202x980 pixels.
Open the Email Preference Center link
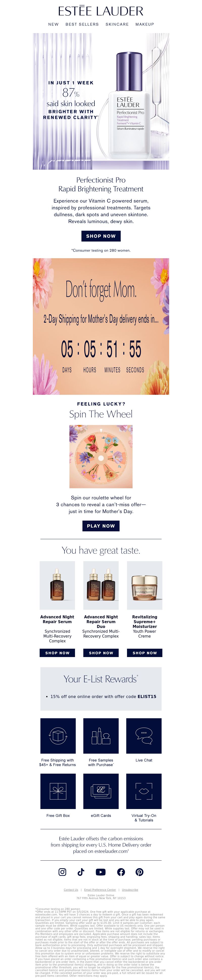[100, 890]
